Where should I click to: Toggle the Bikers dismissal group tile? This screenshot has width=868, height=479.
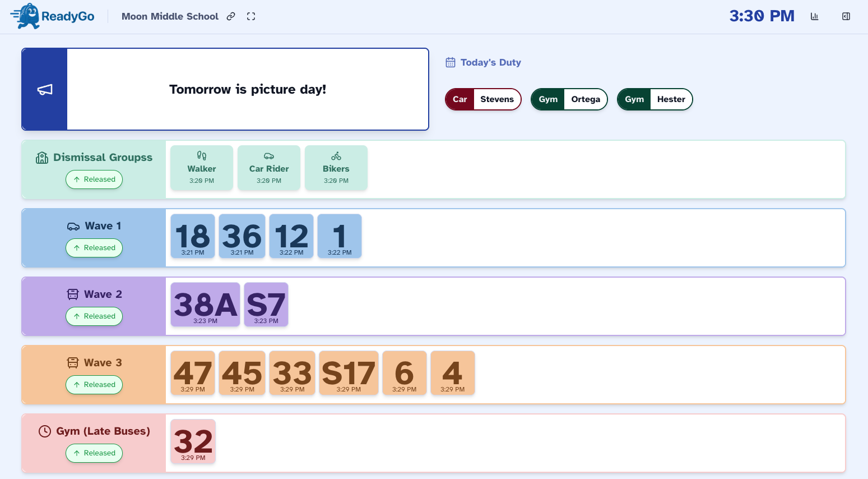click(x=336, y=167)
